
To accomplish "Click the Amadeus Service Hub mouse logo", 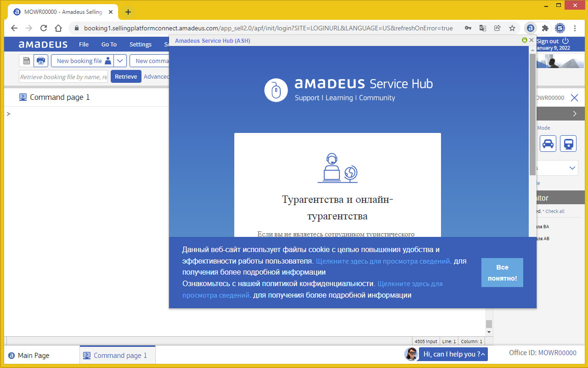I will 276,90.
